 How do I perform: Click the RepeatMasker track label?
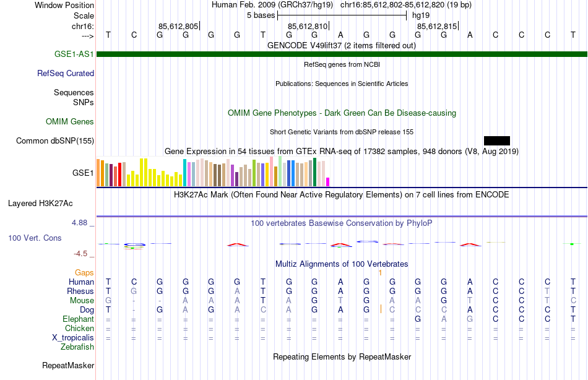[x=68, y=365]
